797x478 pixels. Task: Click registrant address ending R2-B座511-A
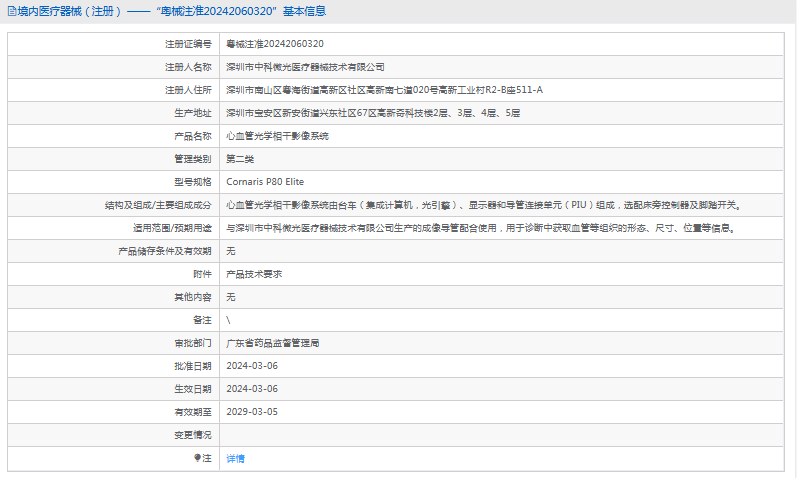(x=384, y=90)
